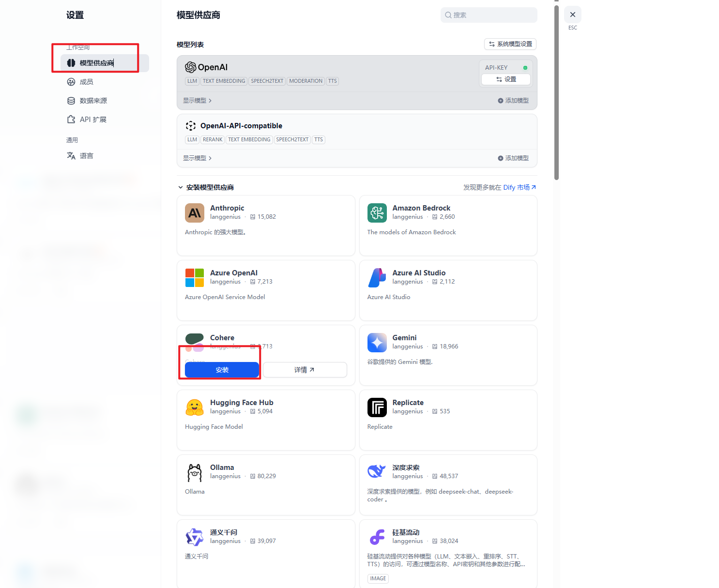
Task: Open Cohere 详情 details button
Action: 305,370
